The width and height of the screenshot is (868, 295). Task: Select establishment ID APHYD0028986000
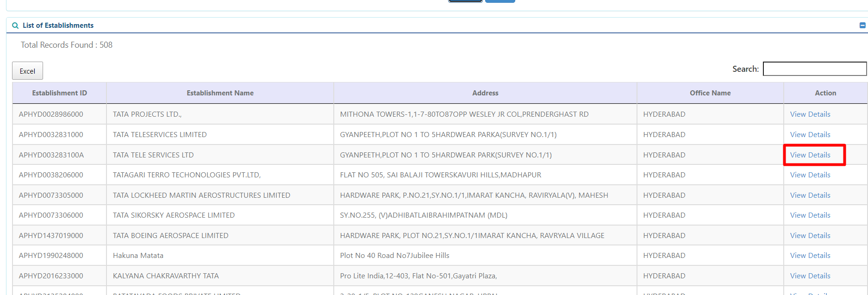[51, 114]
